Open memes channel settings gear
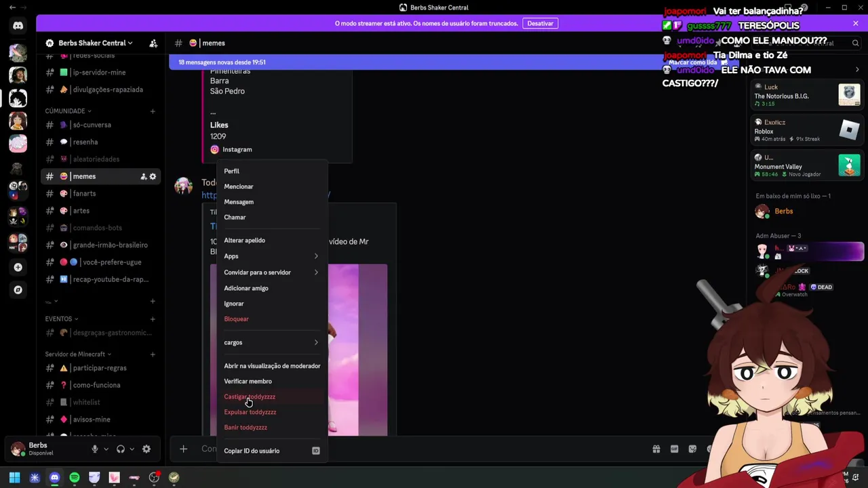 coord(153,176)
